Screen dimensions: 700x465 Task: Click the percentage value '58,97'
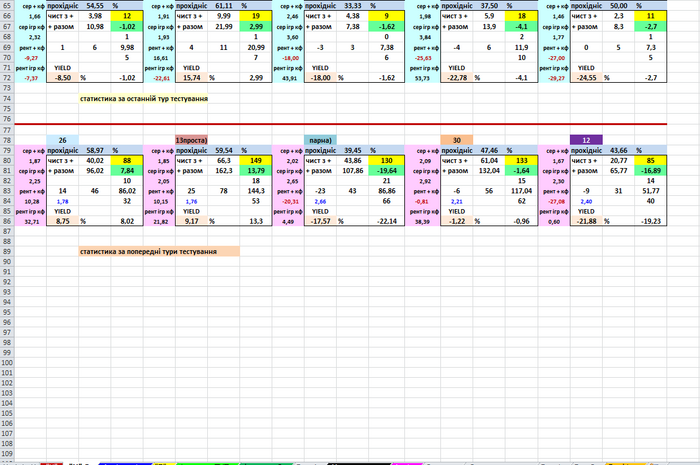coord(95,150)
